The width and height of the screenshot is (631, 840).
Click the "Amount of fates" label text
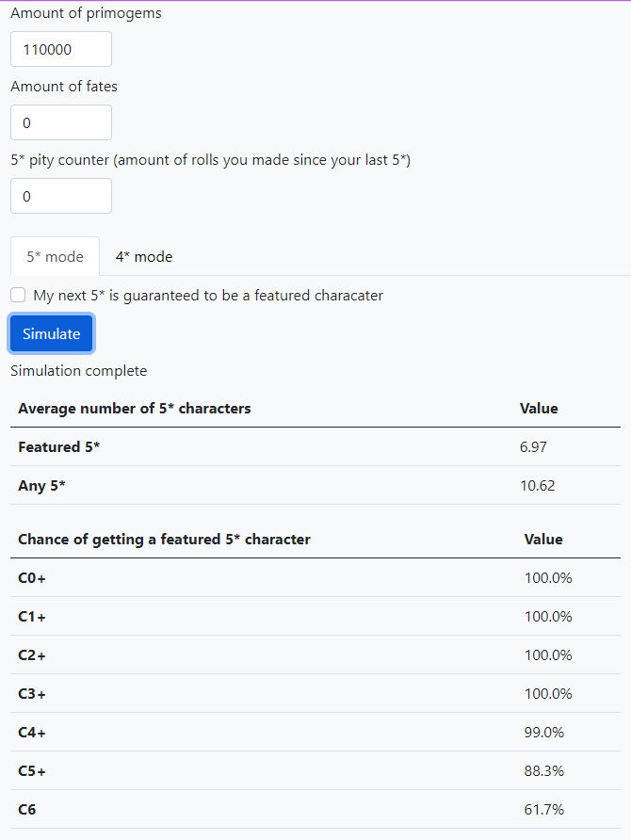tap(64, 86)
